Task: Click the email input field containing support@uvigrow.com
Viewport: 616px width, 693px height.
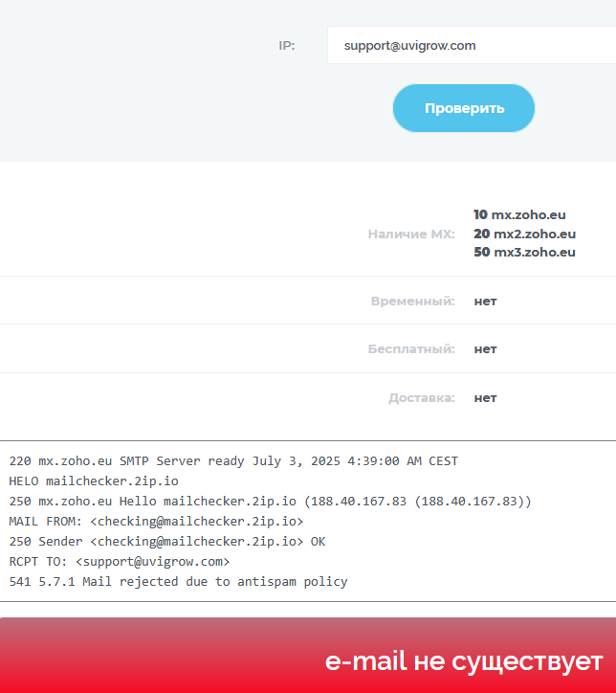Action: click(472, 45)
